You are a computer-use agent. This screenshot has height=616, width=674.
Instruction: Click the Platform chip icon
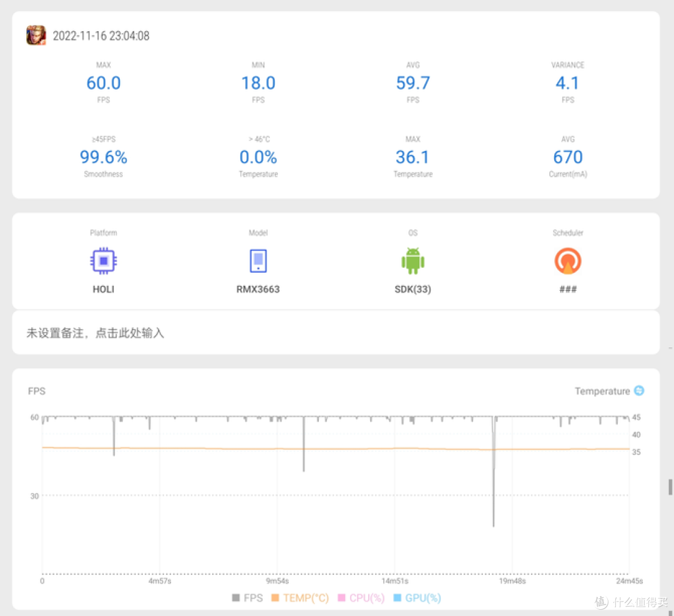pyautogui.click(x=104, y=260)
